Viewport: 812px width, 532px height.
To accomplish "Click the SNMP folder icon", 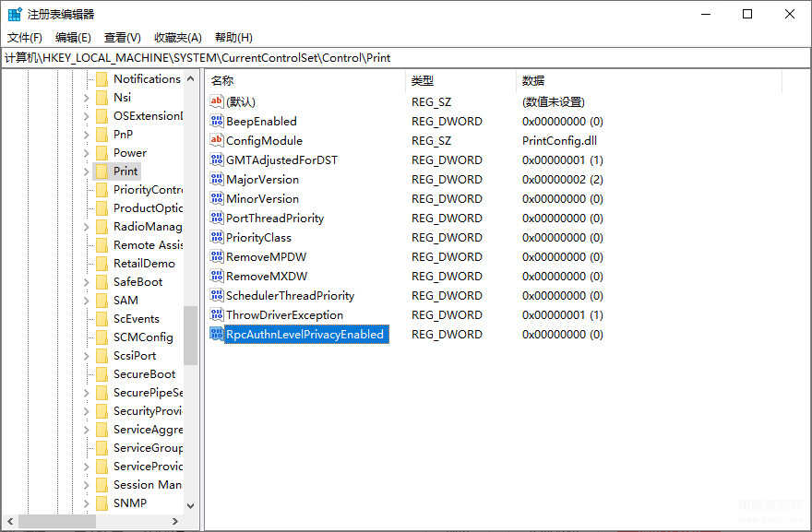I will tap(102, 503).
